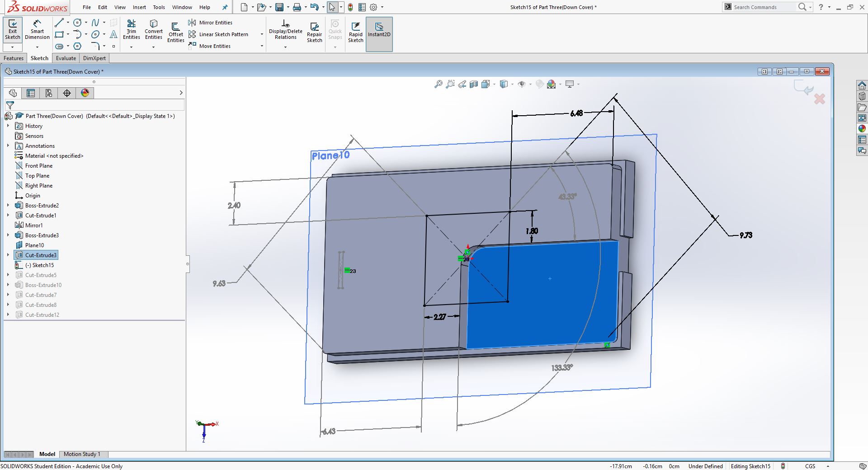Switch to Motion Study 1 tab

[x=82, y=454]
